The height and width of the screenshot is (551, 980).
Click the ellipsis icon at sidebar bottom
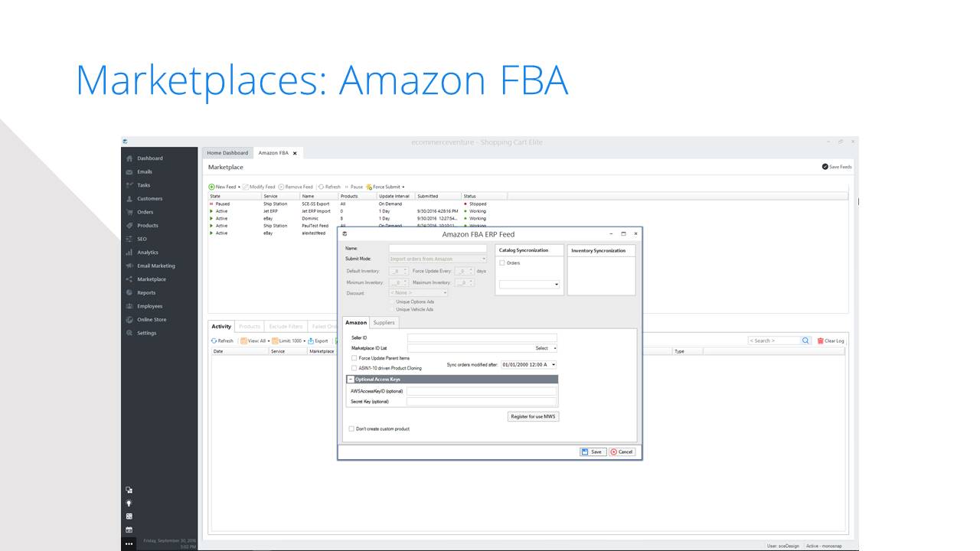click(x=129, y=543)
